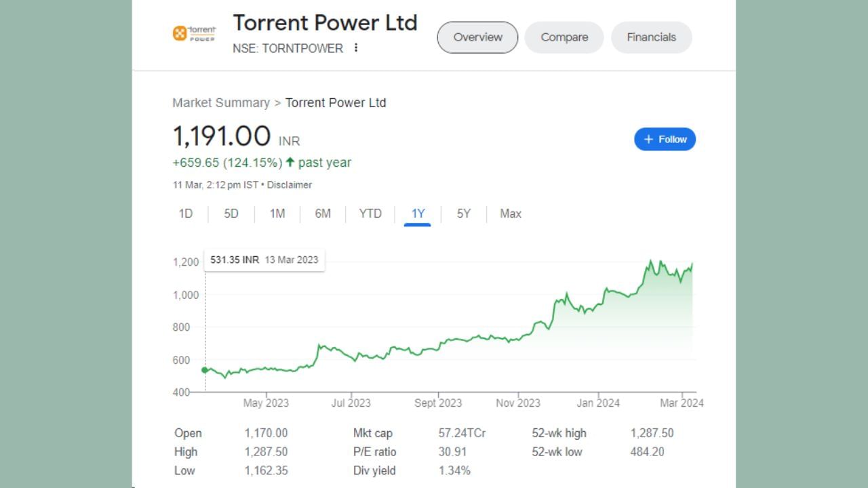Viewport: 868px width, 488px height.
Task: Click the 531.35 INR chart tooltip
Action: 264,260
